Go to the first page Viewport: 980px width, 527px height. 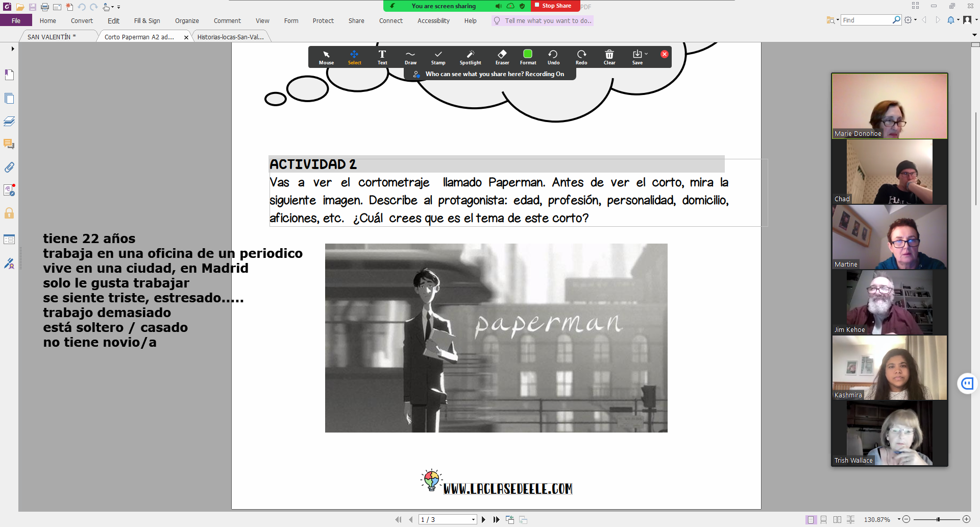(398, 519)
